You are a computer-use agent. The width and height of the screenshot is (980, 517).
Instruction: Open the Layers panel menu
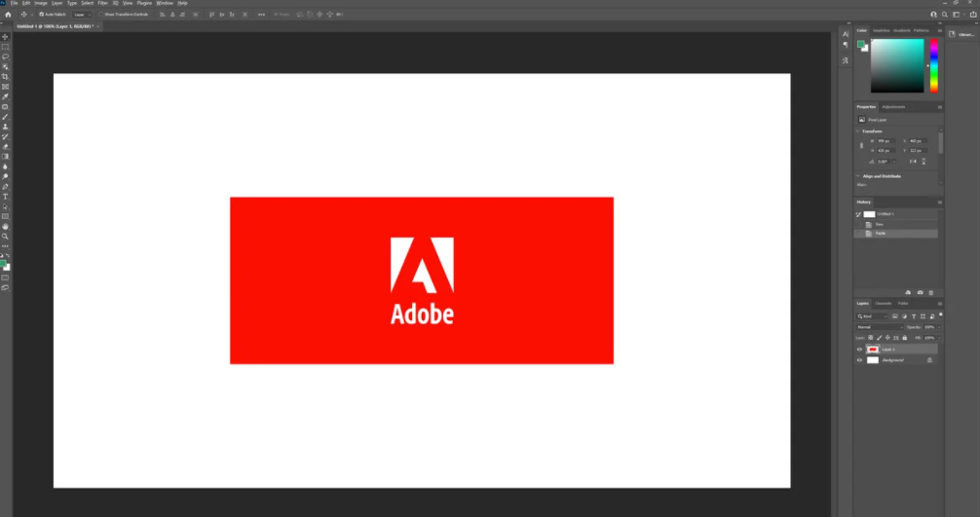click(x=939, y=304)
